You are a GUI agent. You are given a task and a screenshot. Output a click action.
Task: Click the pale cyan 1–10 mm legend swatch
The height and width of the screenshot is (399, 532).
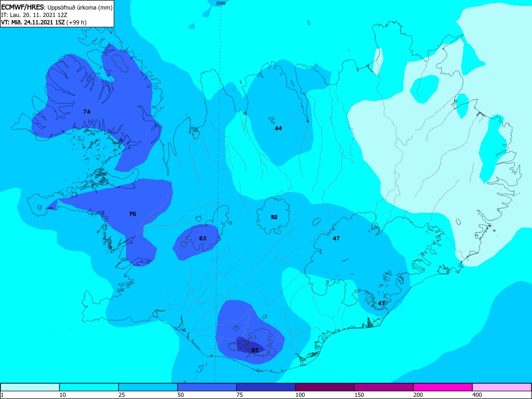pos(30,387)
